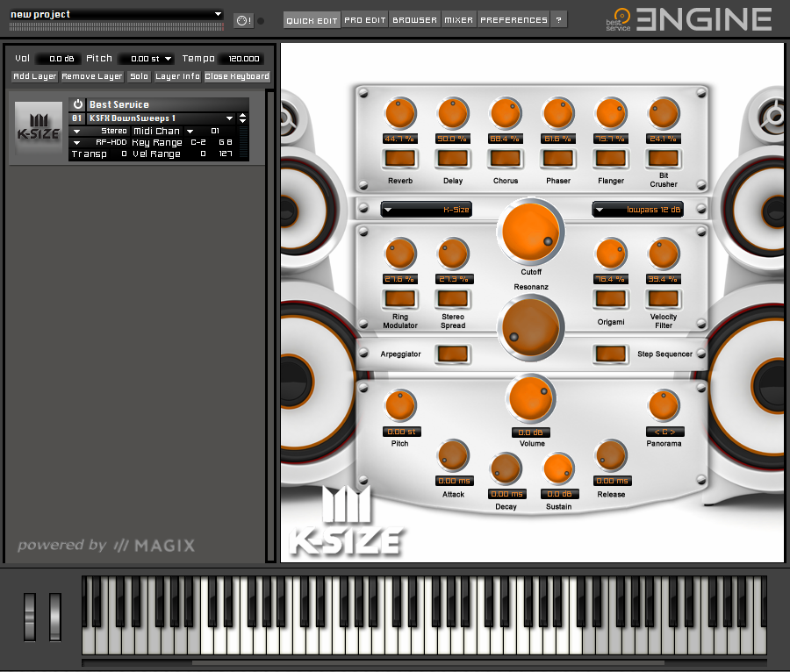Click the Ring Modulator knob

pos(400,254)
